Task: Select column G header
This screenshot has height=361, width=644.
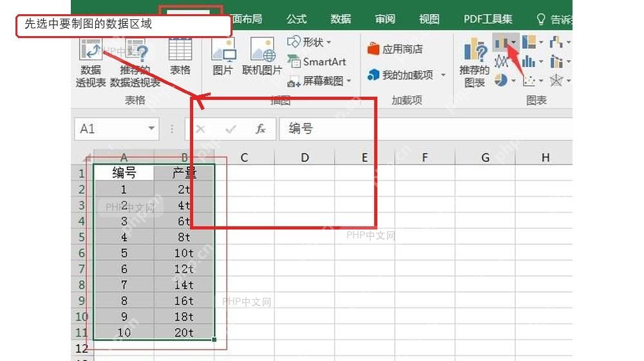Action: (485, 157)
